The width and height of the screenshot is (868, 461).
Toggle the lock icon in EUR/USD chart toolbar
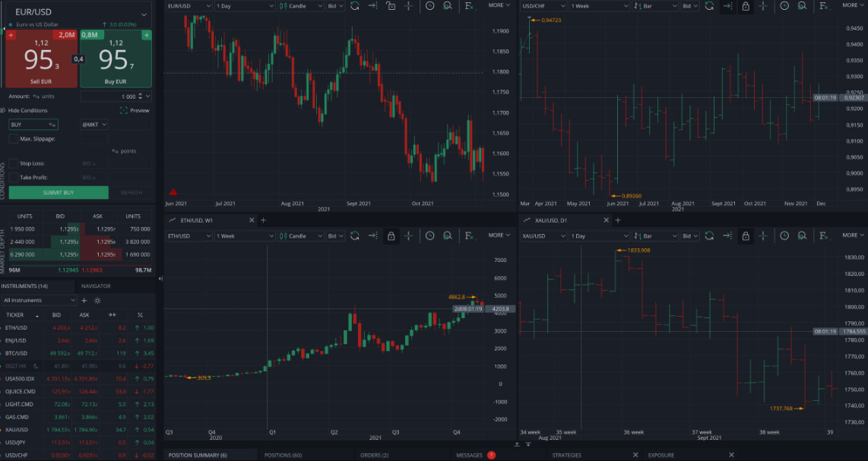[391, 5]
